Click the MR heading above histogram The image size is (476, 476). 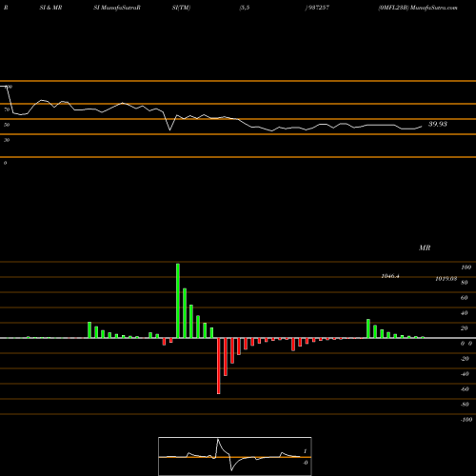(x=425, y=248)
